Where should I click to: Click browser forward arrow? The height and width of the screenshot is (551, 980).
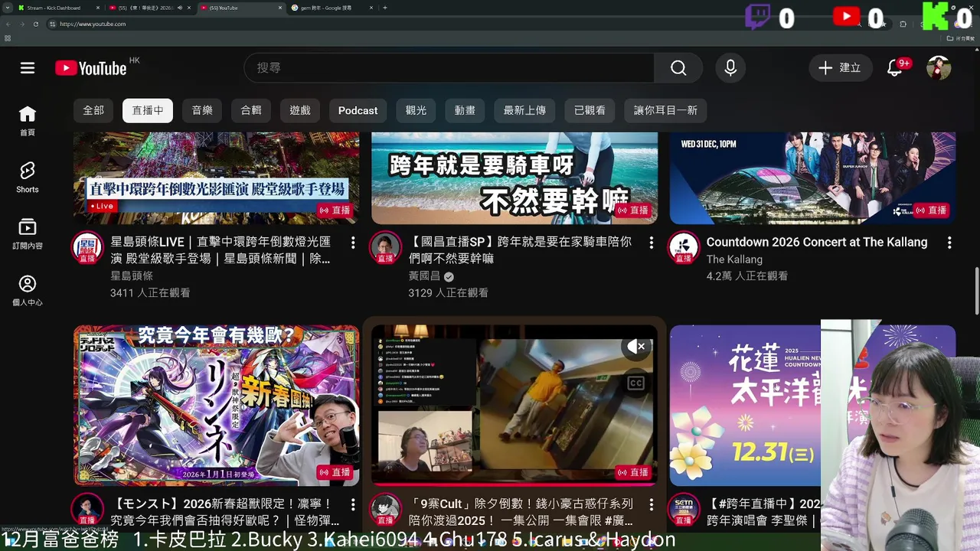pyautogui.click(x=23, y=24)
